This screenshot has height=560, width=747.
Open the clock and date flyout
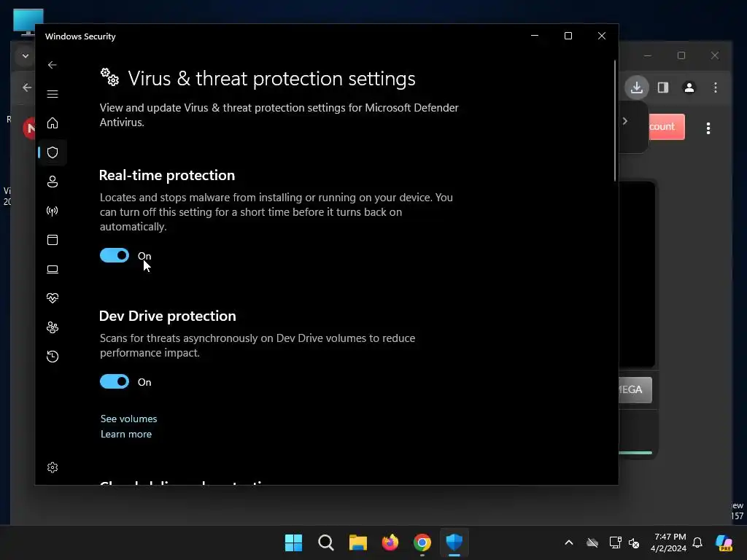(x=668, y=542)
